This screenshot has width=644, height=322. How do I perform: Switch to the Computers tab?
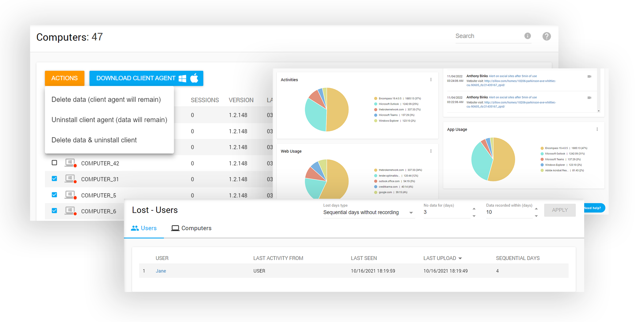191,228
